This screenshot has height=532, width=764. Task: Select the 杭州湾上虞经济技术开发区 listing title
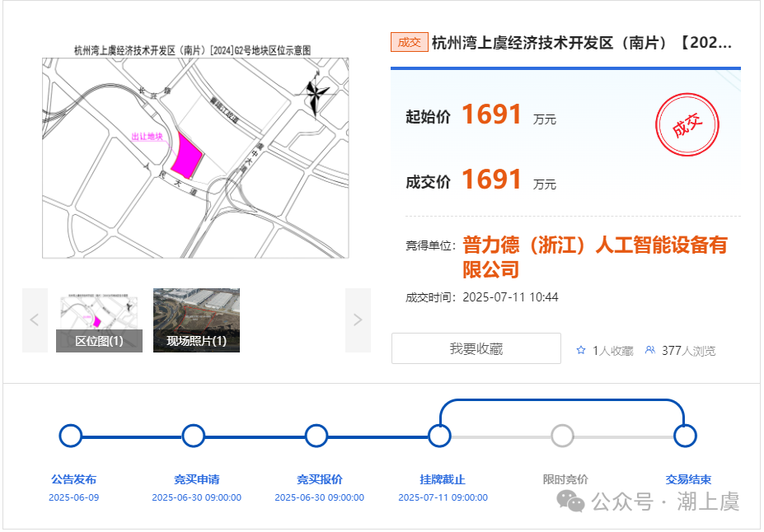(582, 43)
